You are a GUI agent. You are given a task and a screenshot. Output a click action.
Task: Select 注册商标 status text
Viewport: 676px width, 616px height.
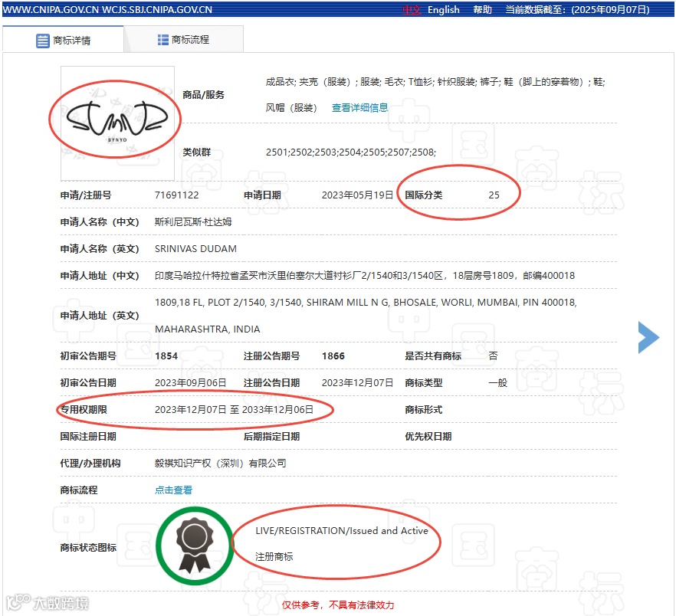click(274, 557)
